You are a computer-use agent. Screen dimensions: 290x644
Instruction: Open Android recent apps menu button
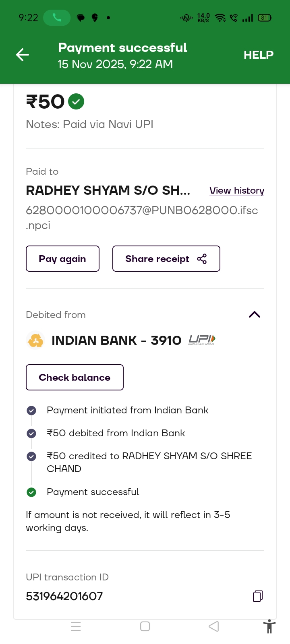pyautogui.click(x=76, y=626)
